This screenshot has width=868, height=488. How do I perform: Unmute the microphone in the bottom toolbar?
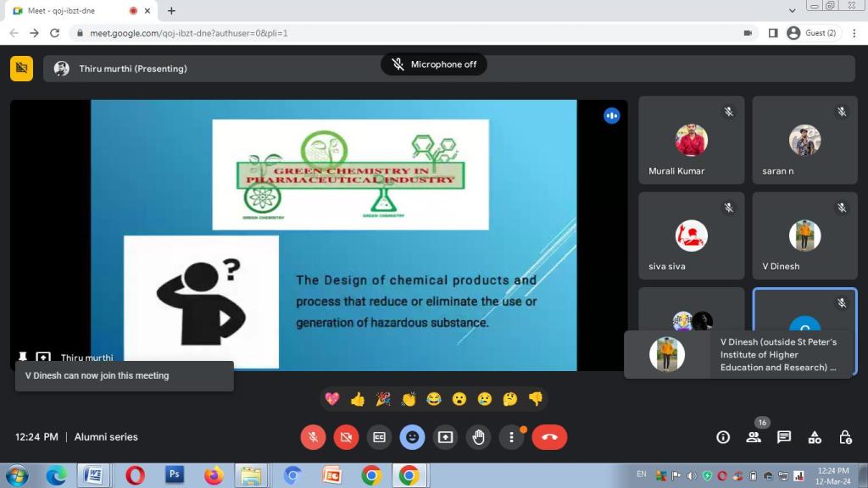pyautogui.click(x=313, y=437)
